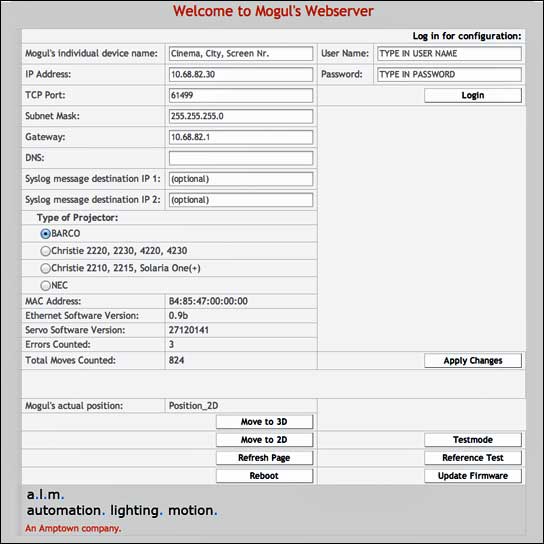Focus Syslog message destination IP 2 field
The height and width of the screenshot is (544, 544).
[241, 200]
